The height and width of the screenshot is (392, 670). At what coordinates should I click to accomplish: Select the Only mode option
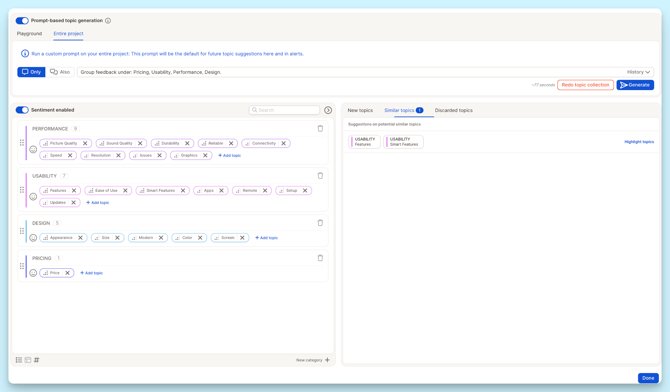pos(31,72)
